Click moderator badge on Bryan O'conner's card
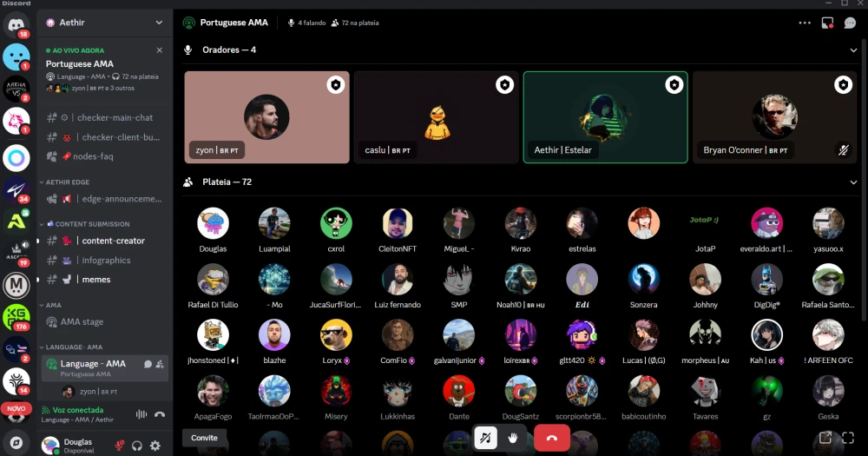 [x=843, y=85]
